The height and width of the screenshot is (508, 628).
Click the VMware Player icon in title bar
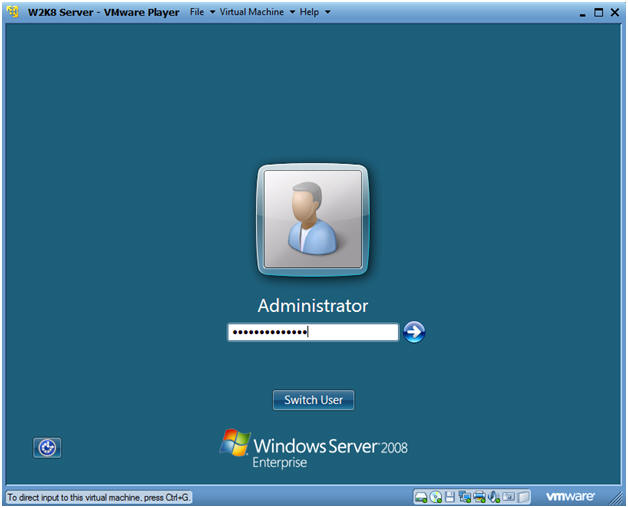click(13, 12)
